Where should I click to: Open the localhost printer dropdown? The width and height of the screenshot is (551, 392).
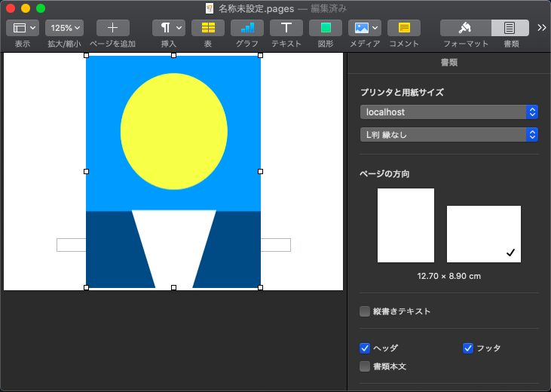448,112
